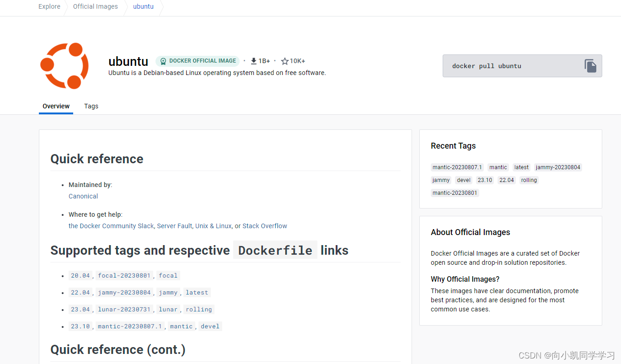Switch to the Overview tab
This screenshot has height=364, width=621.
tap(56, 106)
